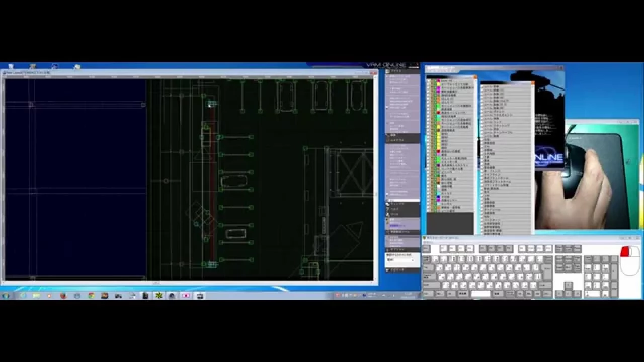This screenshot has width=644, height=362.
Task: Pick the white swatch in layer list
Action: (438, 187)
